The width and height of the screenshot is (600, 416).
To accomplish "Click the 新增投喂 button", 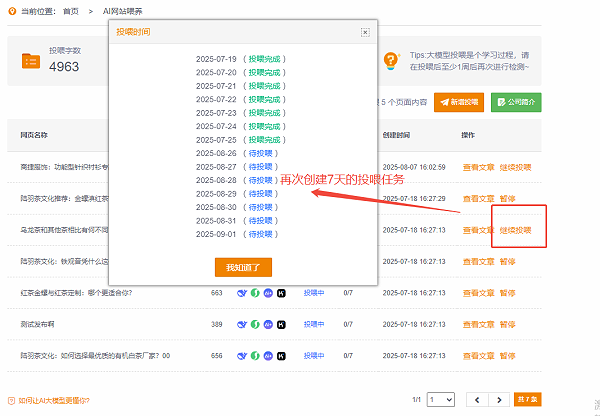I will [x=459, y=102].
